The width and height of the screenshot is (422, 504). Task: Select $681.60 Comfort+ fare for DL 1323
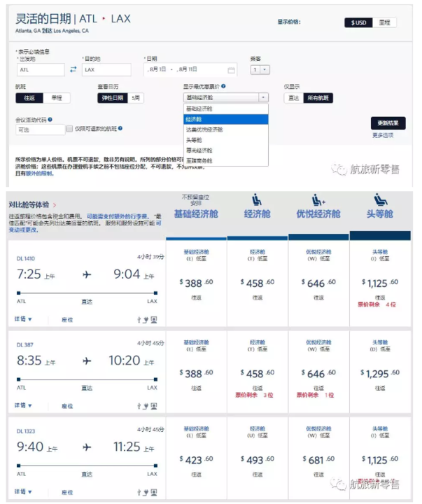(318, 460)
